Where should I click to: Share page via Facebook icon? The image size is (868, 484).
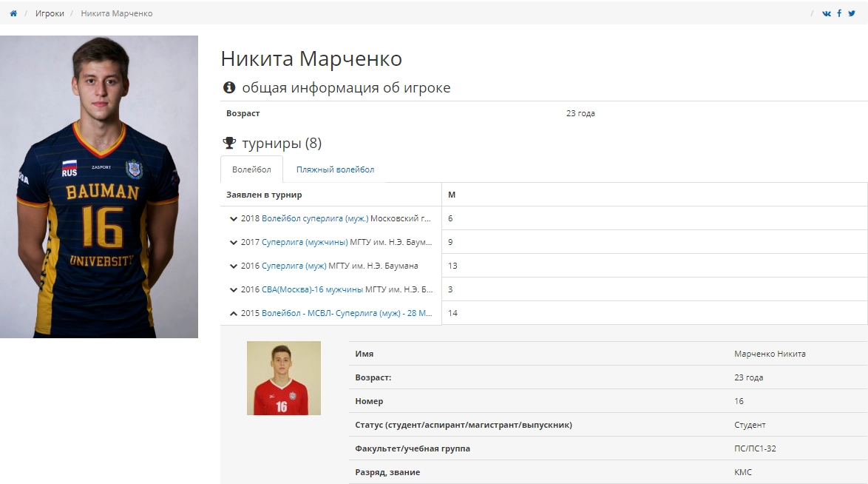pos(839,13)
